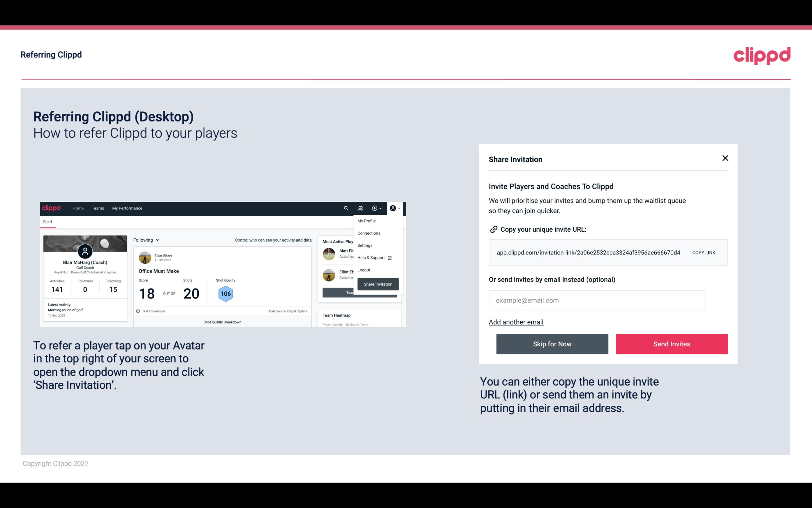Click the Feed tab on dashboard

tap(48, 222)
